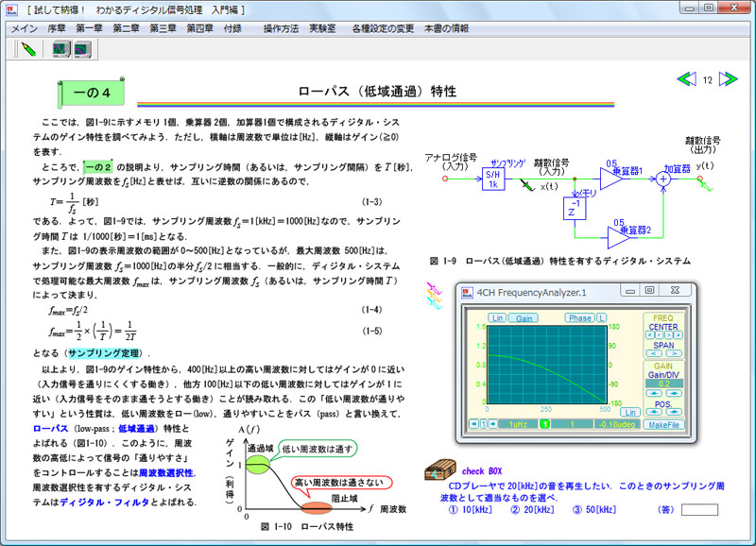
Task: Click the S/H 1k sampling block
Action: [x=493, y=179]
